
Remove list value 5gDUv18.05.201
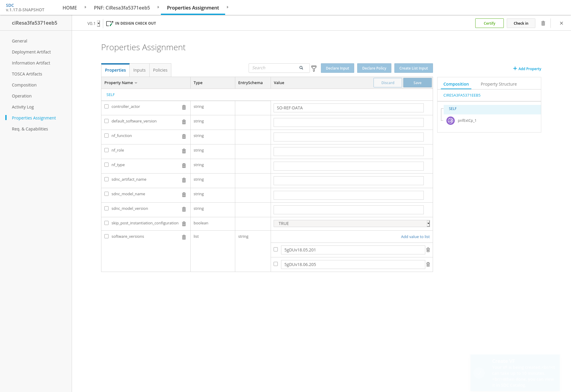pos(428,250)
